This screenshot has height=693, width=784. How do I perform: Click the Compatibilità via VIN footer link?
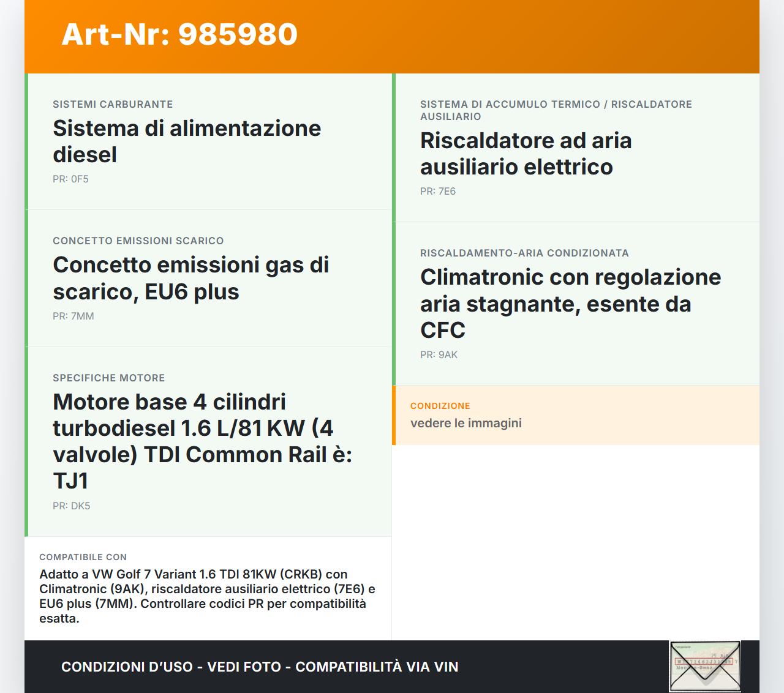pos(377,667)
